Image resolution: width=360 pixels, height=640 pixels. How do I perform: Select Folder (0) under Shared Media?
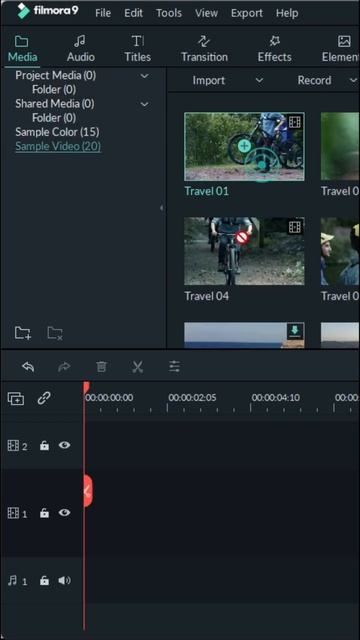click(54, 118)
